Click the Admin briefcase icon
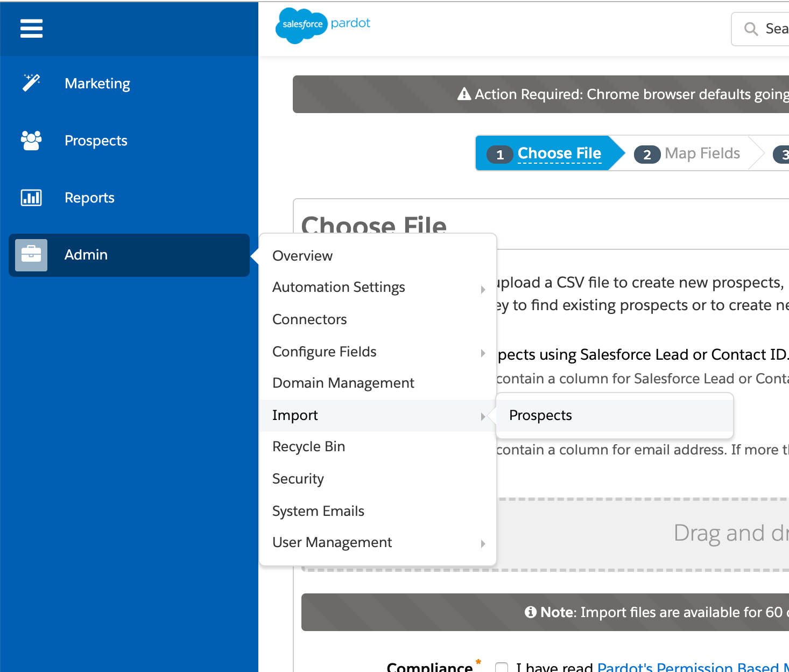The height and width of the screenshot is (672, 789). point(31,255)
